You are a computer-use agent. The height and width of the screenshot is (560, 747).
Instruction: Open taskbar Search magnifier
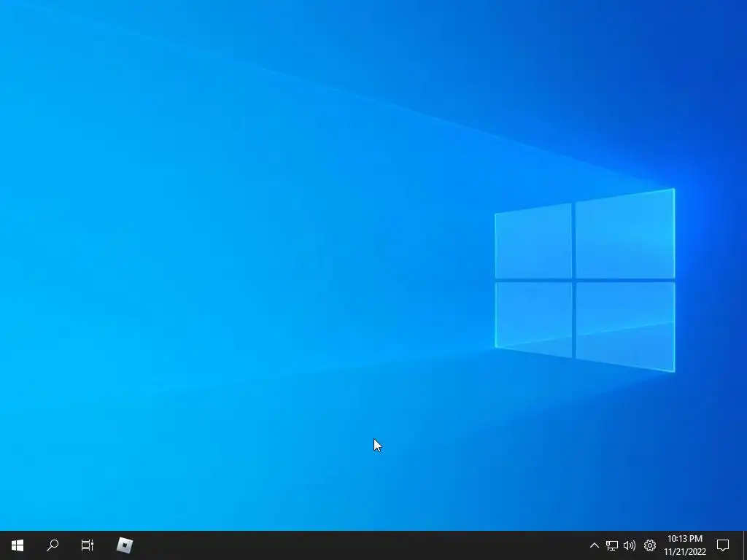(x=53, y=545)
